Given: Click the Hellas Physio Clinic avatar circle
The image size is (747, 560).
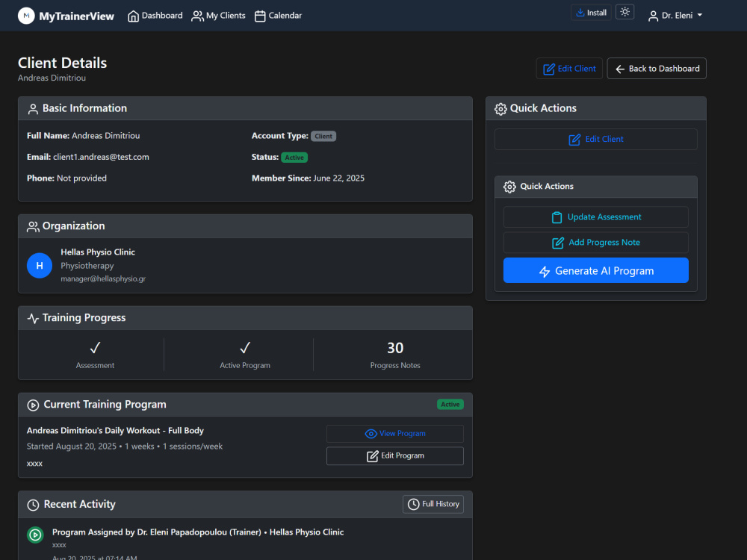Looking at the screenshot, I should [40, 266].
